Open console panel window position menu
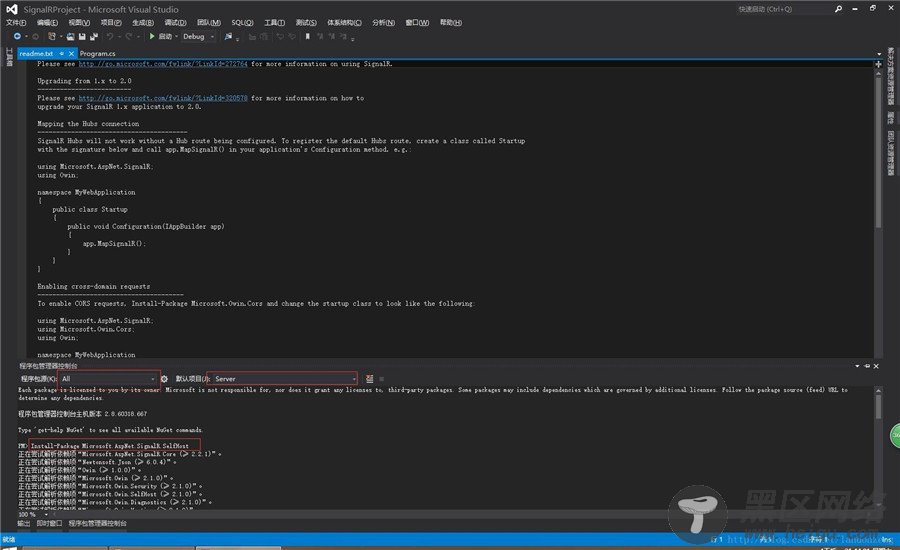900x550 pixels. pos(858,366)
